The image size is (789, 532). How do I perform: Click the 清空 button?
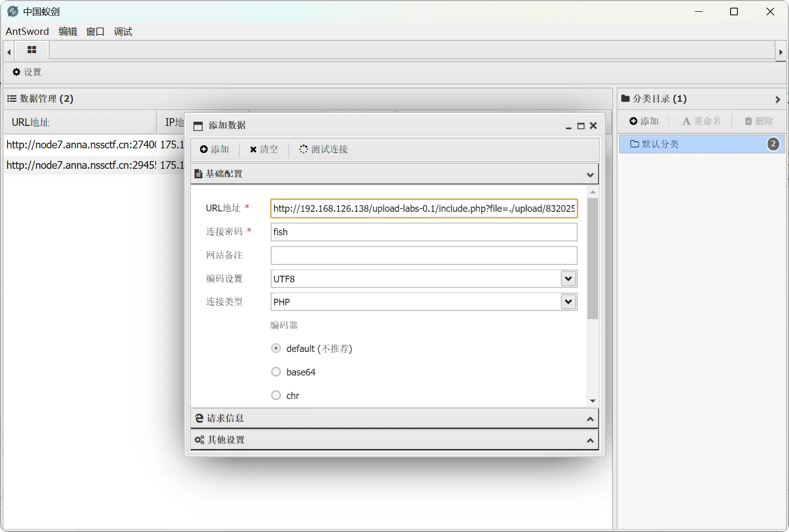coord(264,149)
